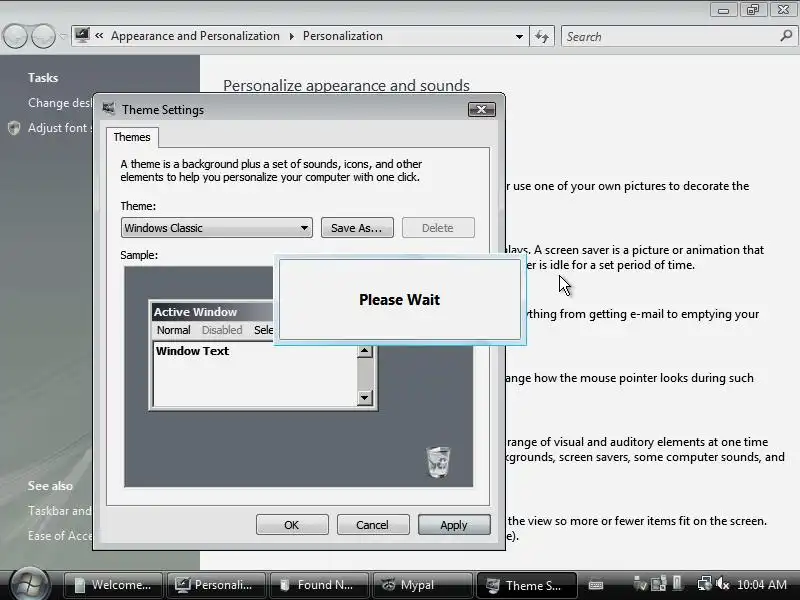Confirm with the OK button
Screen dimensions: 800x600
click(x=292, y=524)
